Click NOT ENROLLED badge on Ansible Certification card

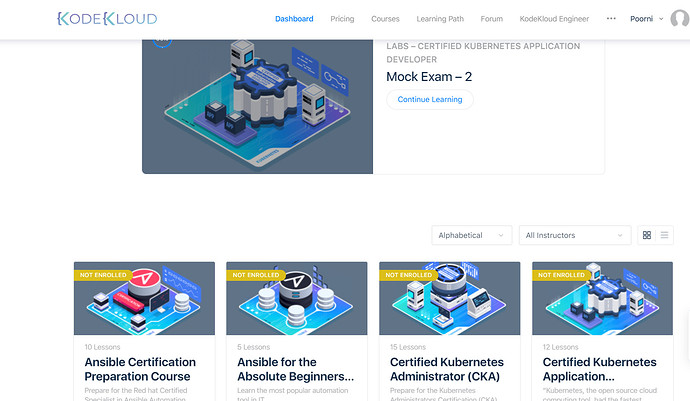click(x=103, y=275)
